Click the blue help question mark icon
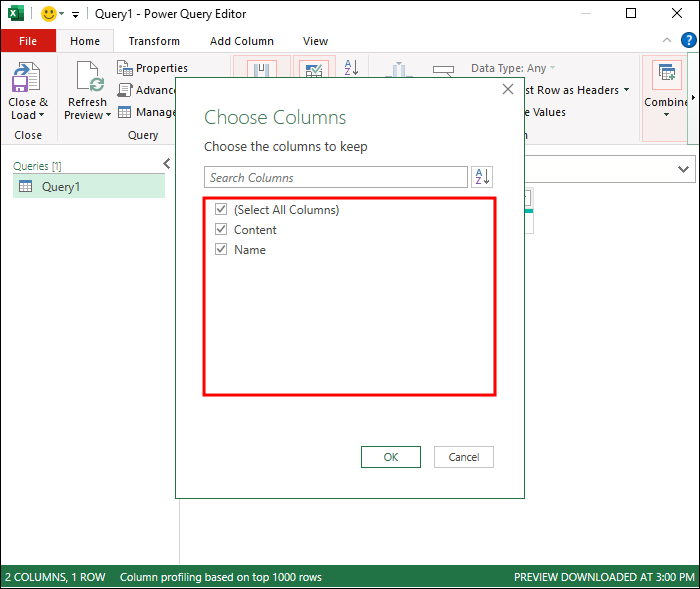The width and height of the screenshot is (700, 589). (x=688, y=40)
